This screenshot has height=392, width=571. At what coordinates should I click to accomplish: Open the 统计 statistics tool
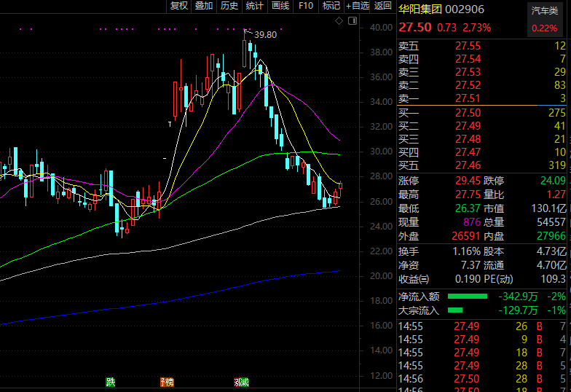tap(255, 6)
